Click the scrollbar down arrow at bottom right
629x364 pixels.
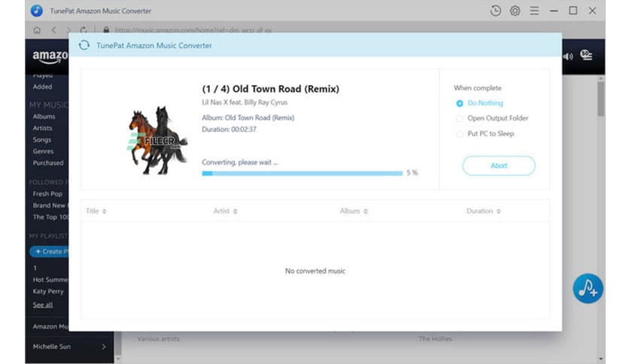(600, 359)
